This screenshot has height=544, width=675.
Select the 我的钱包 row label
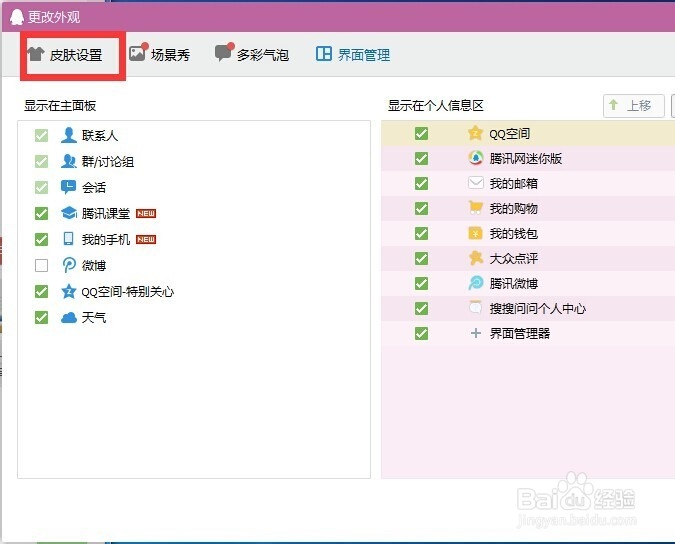514,233
